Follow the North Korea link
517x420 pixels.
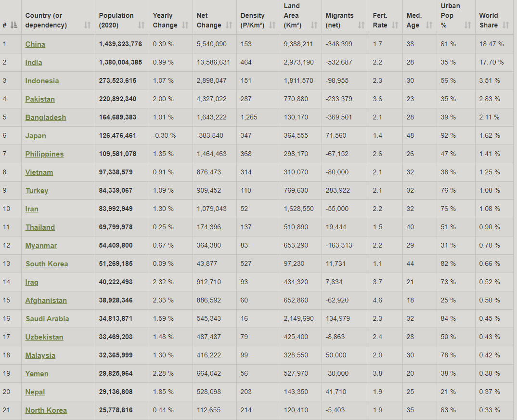(x=46, y=410)
